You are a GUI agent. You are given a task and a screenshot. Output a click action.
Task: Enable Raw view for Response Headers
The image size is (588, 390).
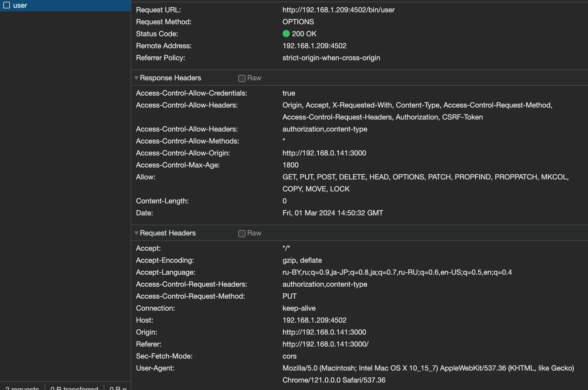pos(242,78)
